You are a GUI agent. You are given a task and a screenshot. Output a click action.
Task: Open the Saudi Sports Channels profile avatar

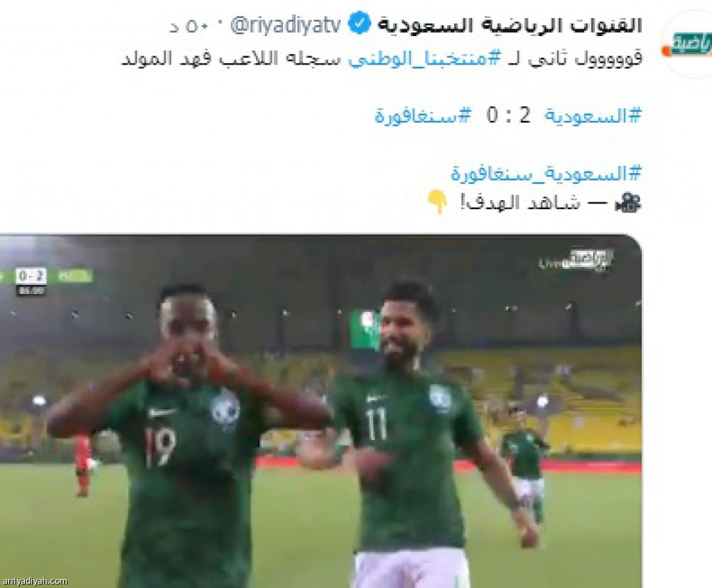[x=686, y=44]
